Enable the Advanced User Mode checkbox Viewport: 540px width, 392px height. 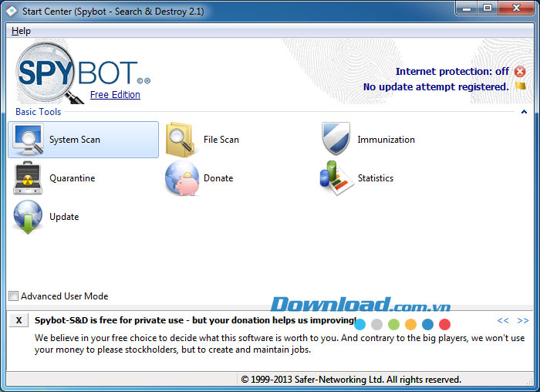click(x=13, y=296)
